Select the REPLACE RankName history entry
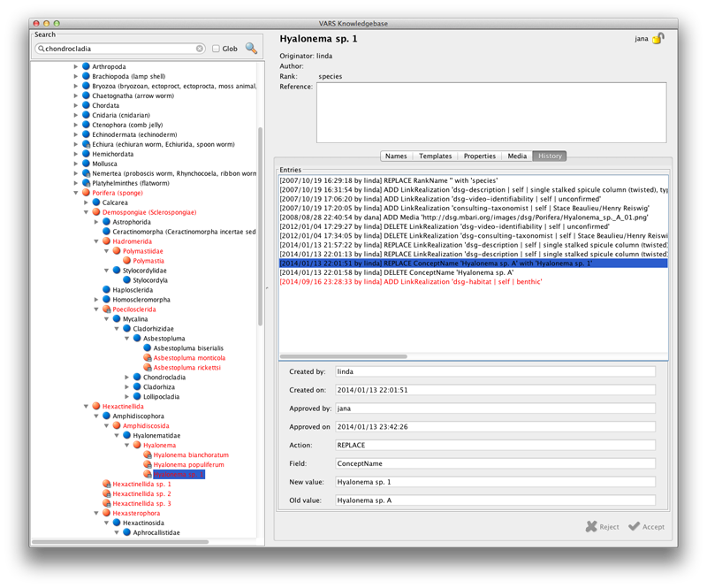 point(474,180)
